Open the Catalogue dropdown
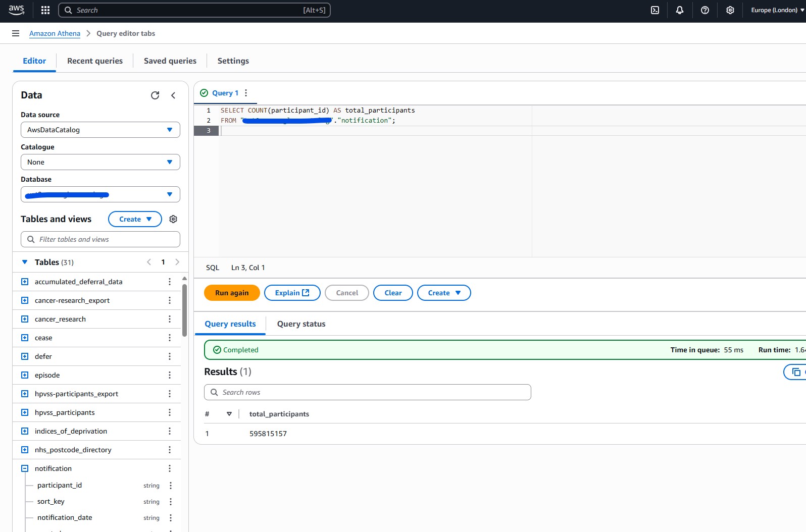 click(x=100, y=162)
